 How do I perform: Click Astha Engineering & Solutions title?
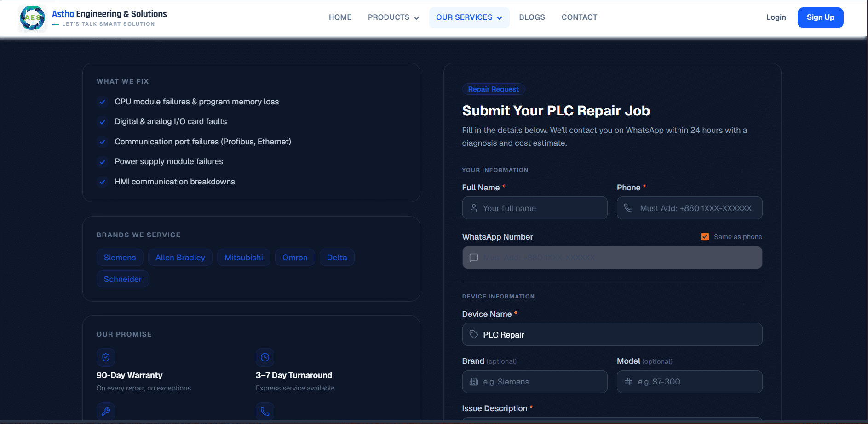pos(109,14)
